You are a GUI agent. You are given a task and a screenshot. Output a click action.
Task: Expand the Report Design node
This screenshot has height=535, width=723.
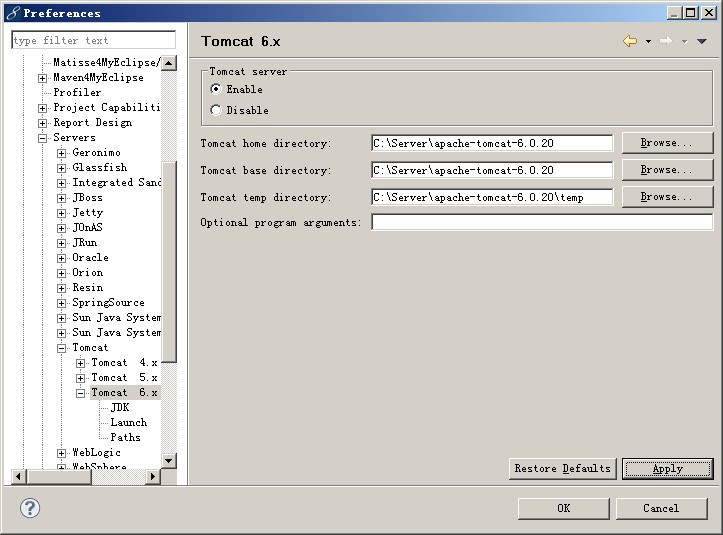point(42,124)
